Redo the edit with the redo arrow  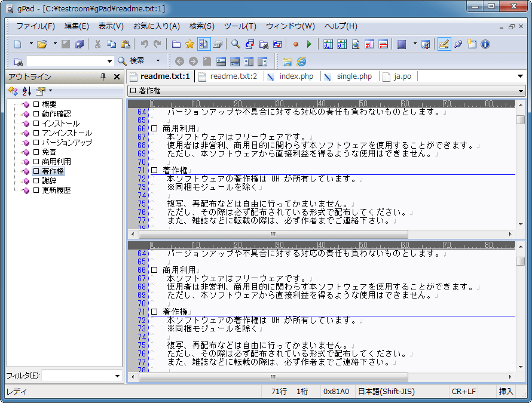pyautogui.click(x=157, y=44)
